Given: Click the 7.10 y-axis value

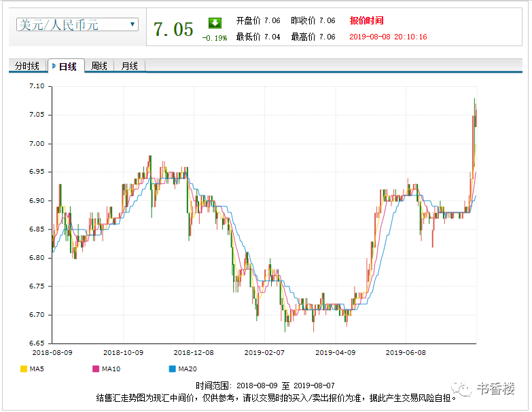Looking at the screenshot, I should coord(37,86).
